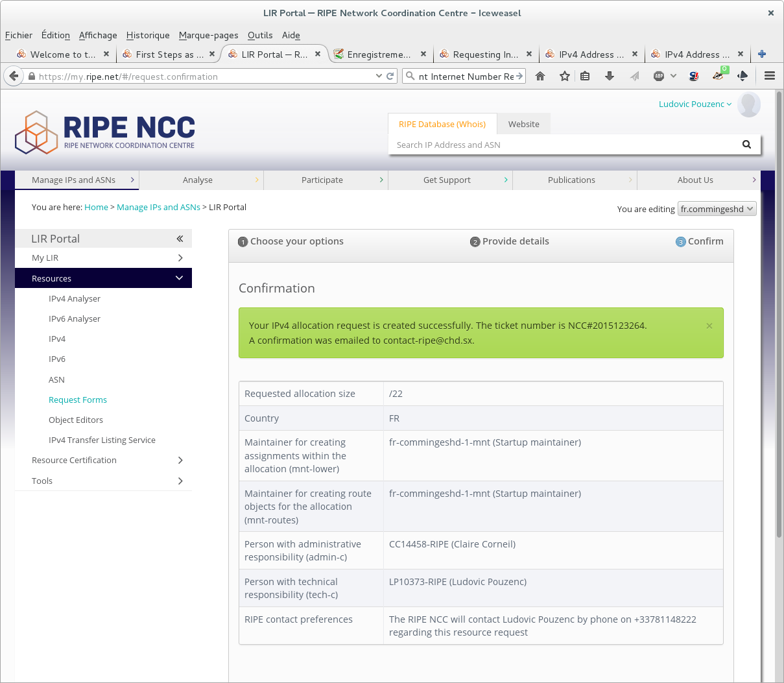Open the browser home page icon
This screenshot has width=784, height=683.
540,76
